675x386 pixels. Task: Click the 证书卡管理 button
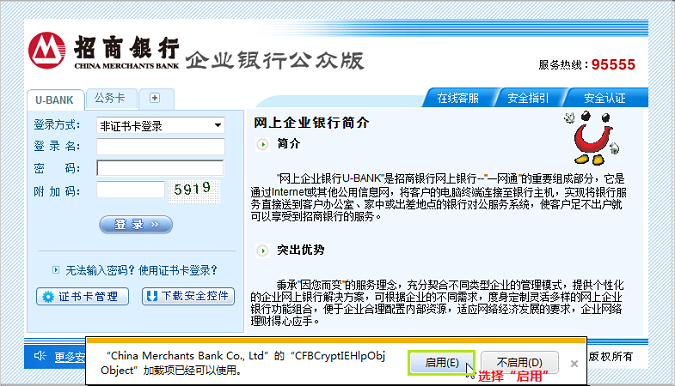[x=82, y=296]
